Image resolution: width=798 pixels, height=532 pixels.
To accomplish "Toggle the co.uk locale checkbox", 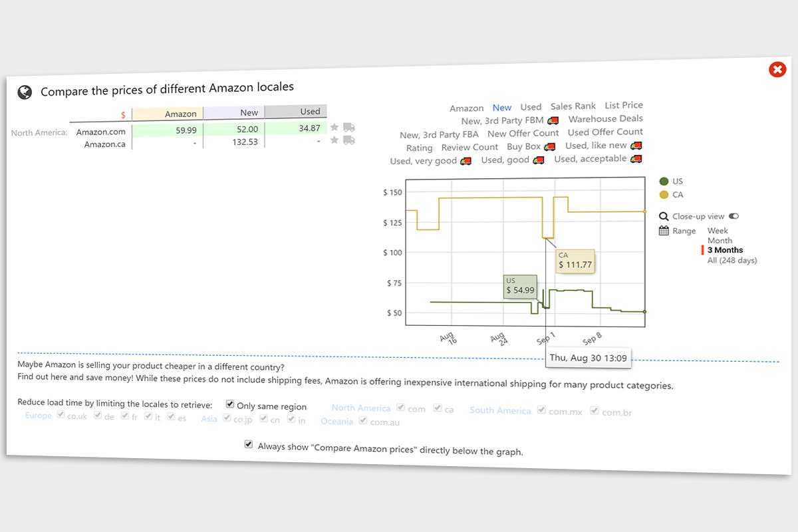I will click(x=61, y=415).
